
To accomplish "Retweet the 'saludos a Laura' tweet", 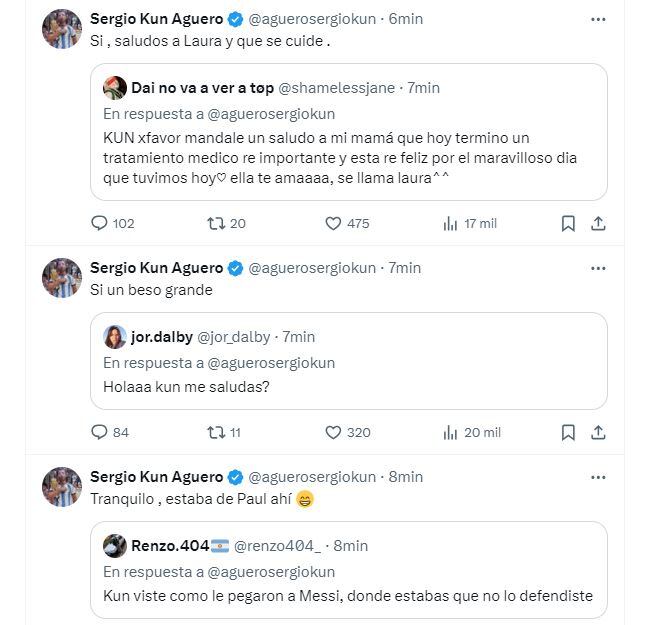I will [215, 223].
